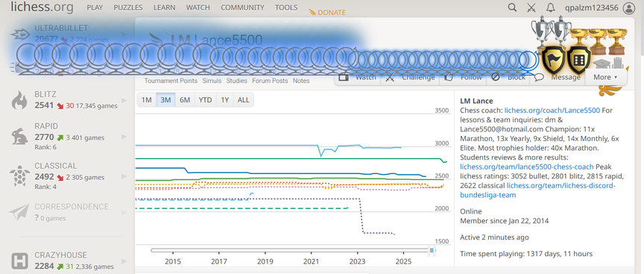644x274 pixels.
Task: Switch to Forum Posts tab
Action: click(270, 81)
